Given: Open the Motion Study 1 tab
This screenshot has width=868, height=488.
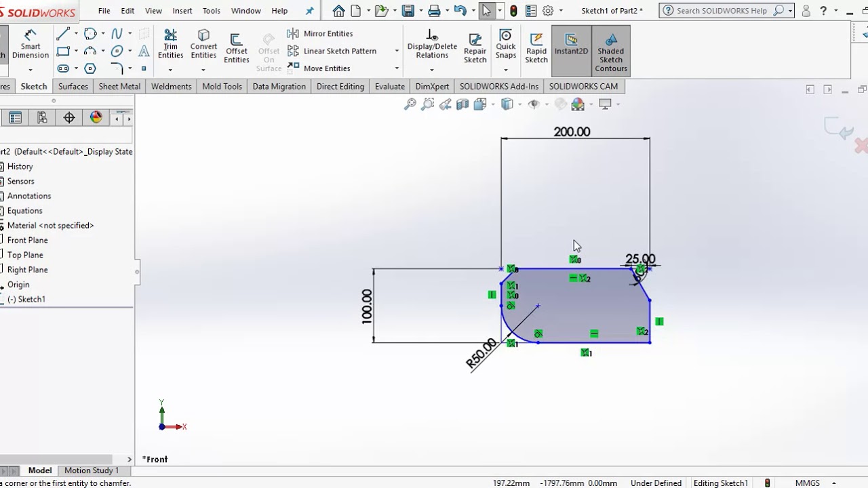Looking at the screenshot, I should [92, 470].
